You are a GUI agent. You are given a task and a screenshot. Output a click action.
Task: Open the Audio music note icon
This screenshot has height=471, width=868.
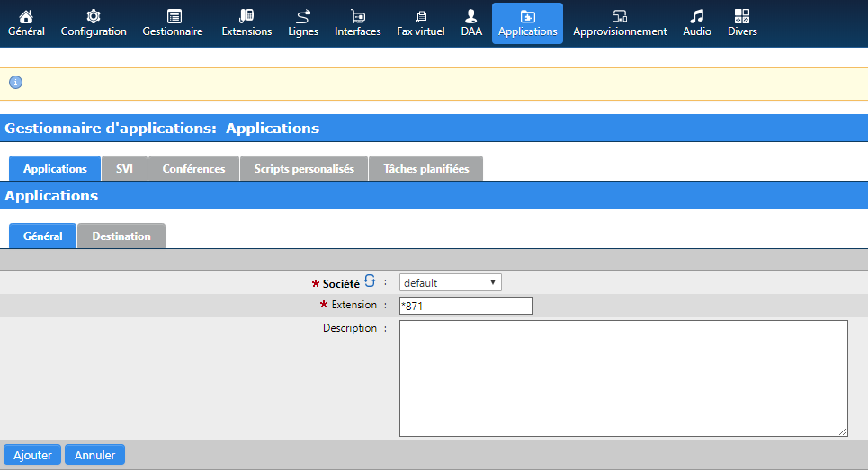click(697, 16)
